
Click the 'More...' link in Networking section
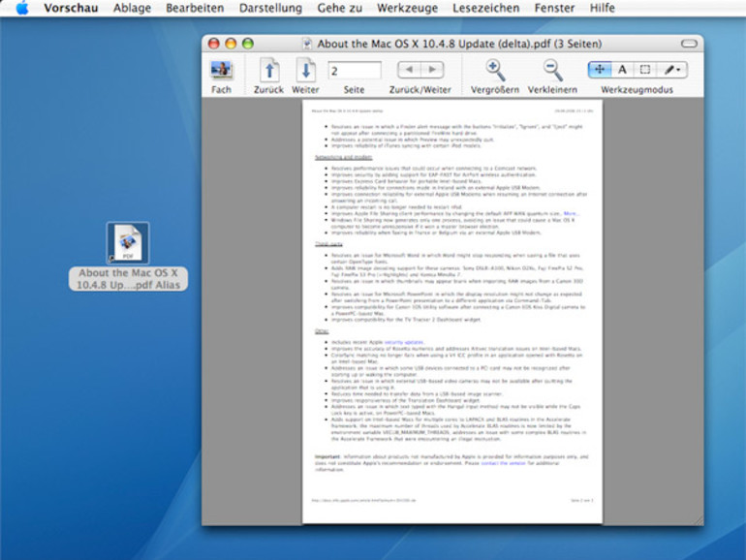[571, 213]
